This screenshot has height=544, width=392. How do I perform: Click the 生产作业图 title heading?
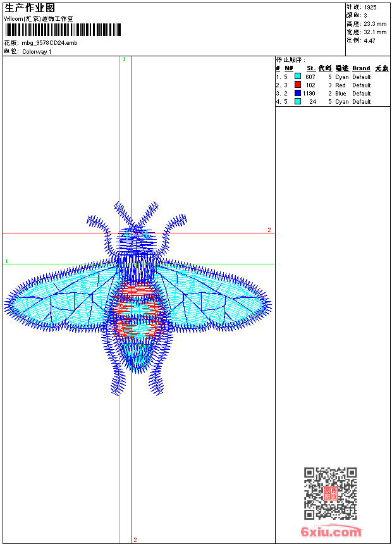30,8
